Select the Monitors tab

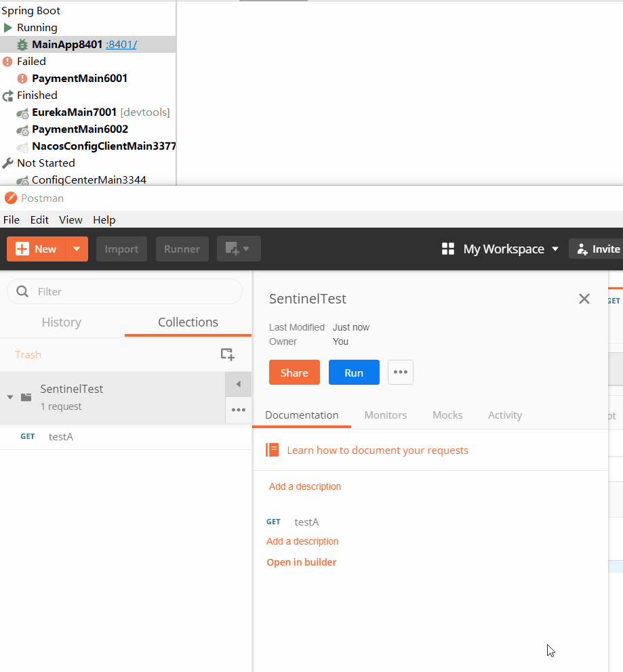click(386, 415)
